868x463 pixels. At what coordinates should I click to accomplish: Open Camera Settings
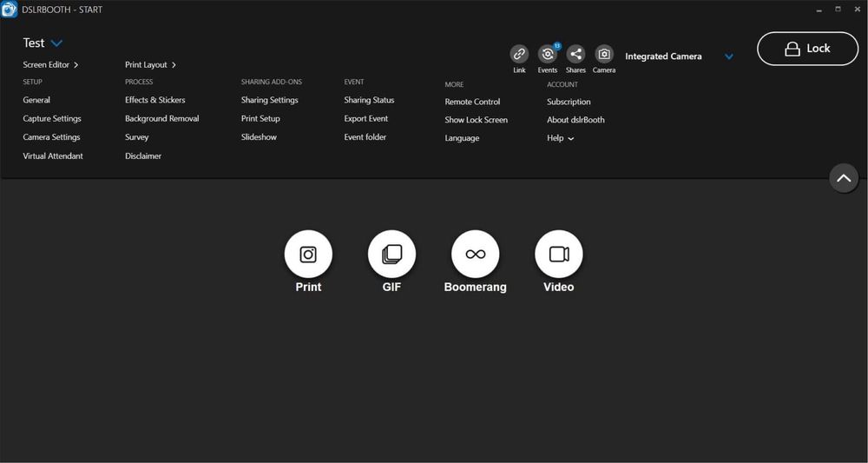[51, 137]
